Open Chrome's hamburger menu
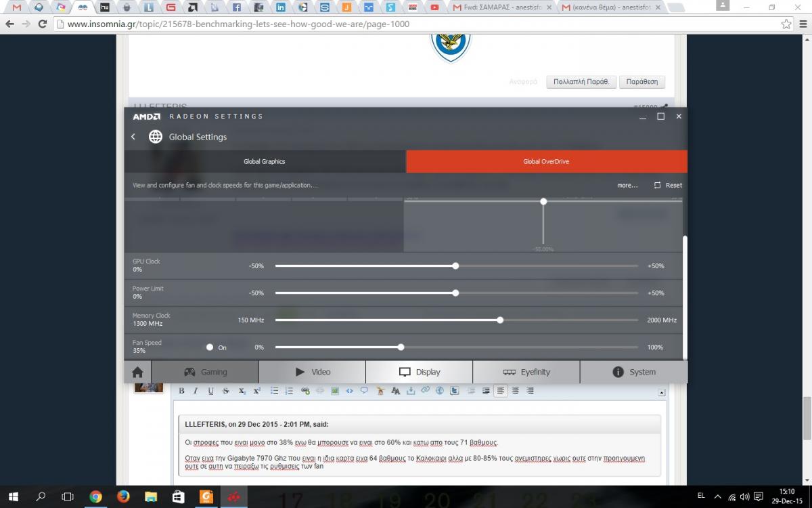This screenshot has width=812, height=508. 802,24
